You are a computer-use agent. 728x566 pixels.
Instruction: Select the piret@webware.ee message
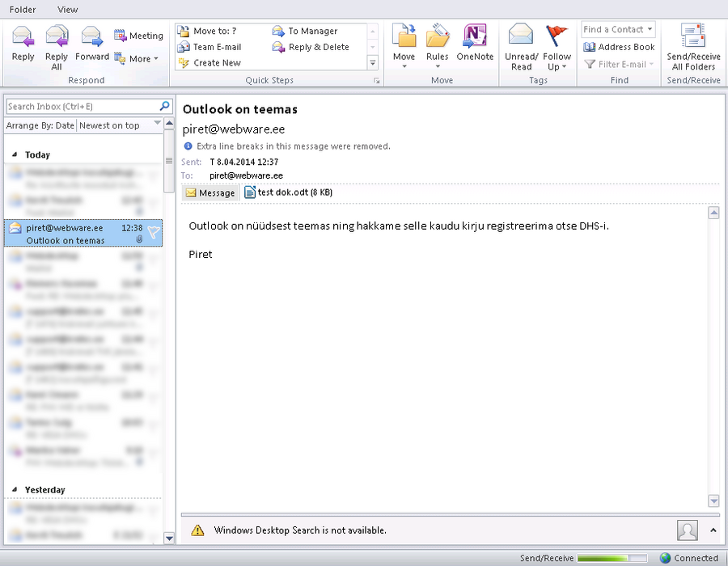[x=83, y=234]
